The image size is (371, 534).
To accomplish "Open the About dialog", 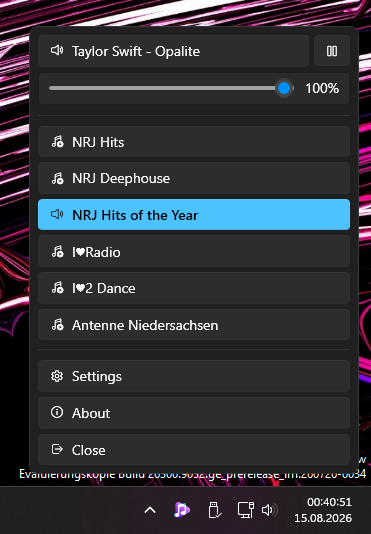I will [x=194, y=413].
